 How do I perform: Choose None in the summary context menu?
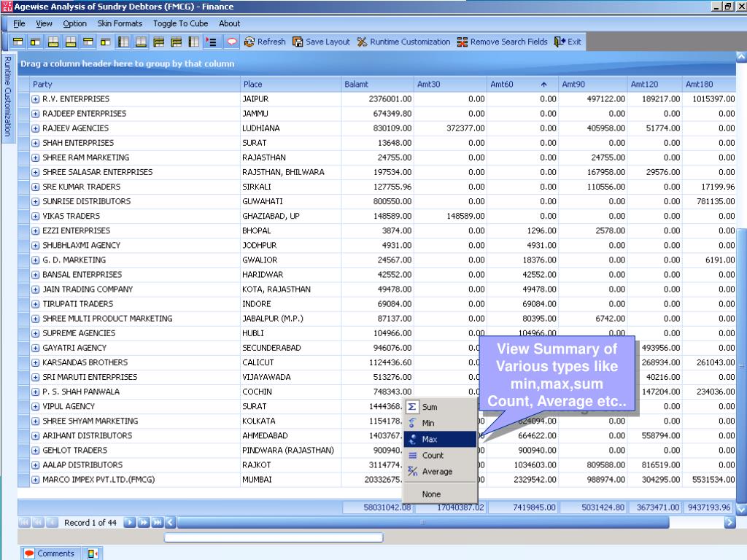click(x=440, y=494)
